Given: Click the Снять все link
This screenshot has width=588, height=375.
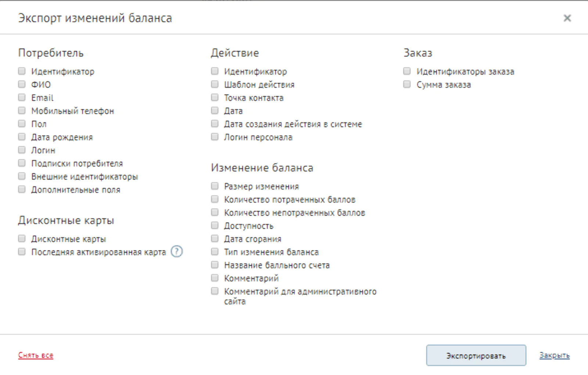Looking at the screenshot, I should [36, 355].
